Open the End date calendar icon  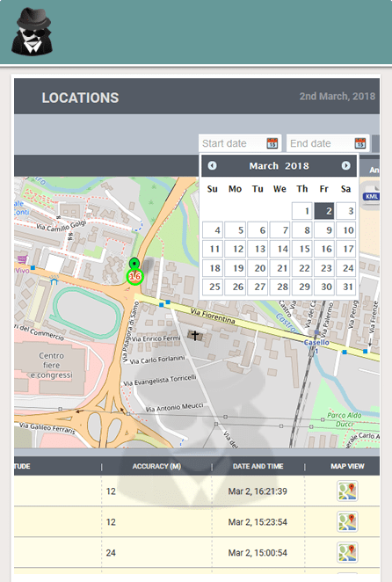click(360, 143)
